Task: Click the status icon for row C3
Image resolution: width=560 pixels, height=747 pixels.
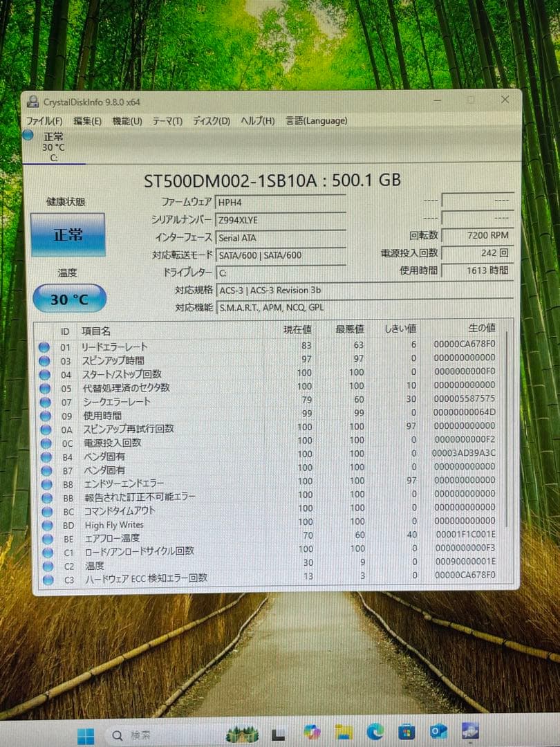Action: [x=48, y=580]
